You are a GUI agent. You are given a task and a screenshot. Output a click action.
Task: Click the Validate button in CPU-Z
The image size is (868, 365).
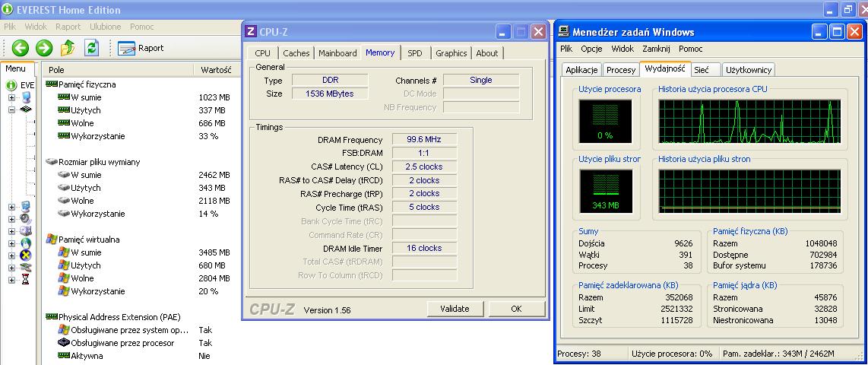click(x=455, y=309)
